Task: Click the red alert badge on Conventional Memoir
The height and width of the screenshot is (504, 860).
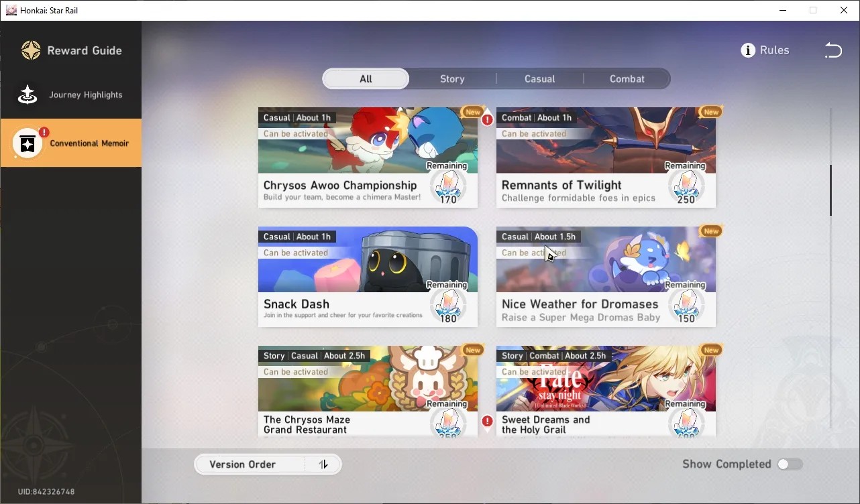Action: pos(44,132)
